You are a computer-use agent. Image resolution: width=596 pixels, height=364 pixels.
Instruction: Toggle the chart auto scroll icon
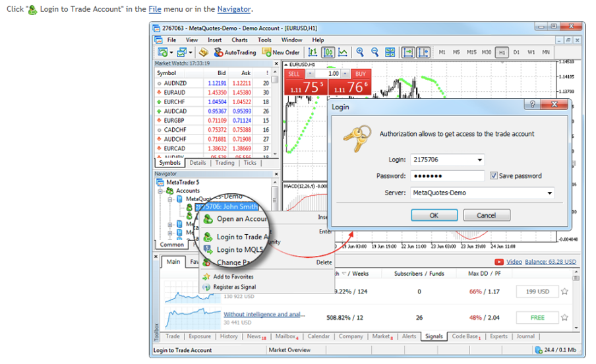[408, 52]
